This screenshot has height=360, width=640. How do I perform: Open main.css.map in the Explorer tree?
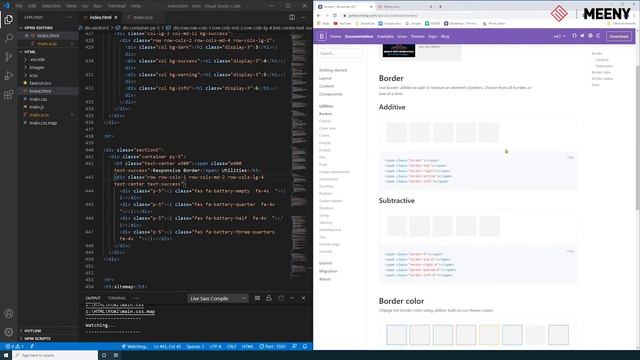[x=43, y=123]
